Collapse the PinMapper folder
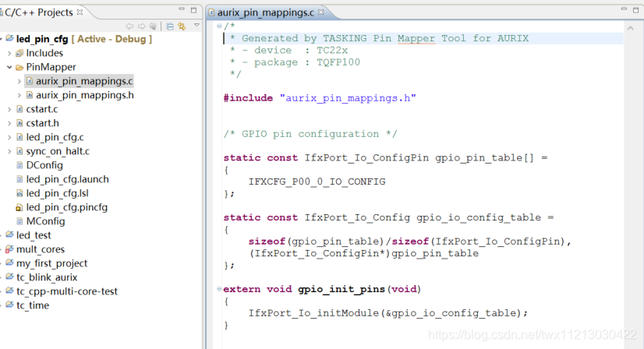644x349 pixels. point(9,67)
